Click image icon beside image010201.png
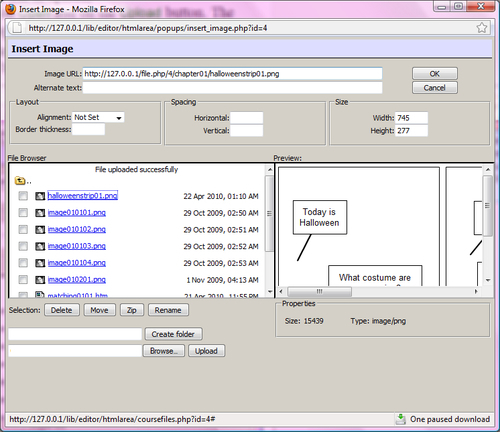The width and height of the screenshot is (500, 432). click(40, 279)
